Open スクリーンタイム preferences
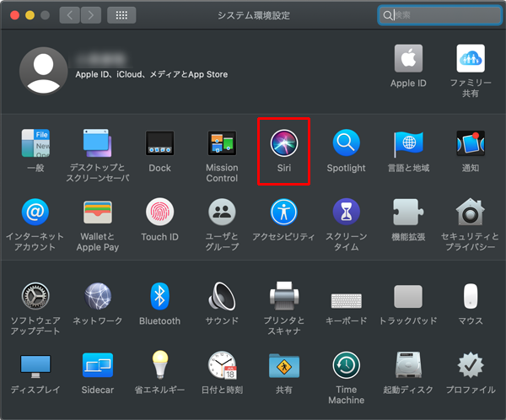Screen dimensions: 506x420 coord(346,212)
